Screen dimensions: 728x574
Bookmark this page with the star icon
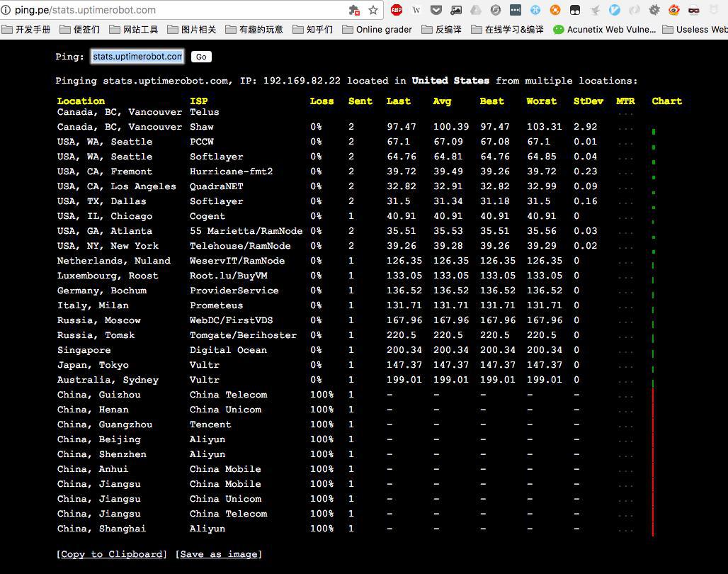[372, 10]
